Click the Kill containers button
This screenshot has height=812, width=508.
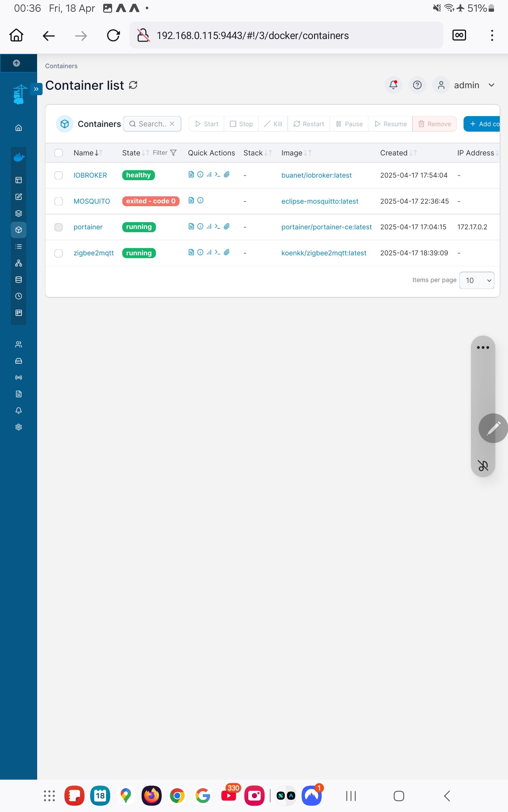pyautogui.click(x=273, y=124)
